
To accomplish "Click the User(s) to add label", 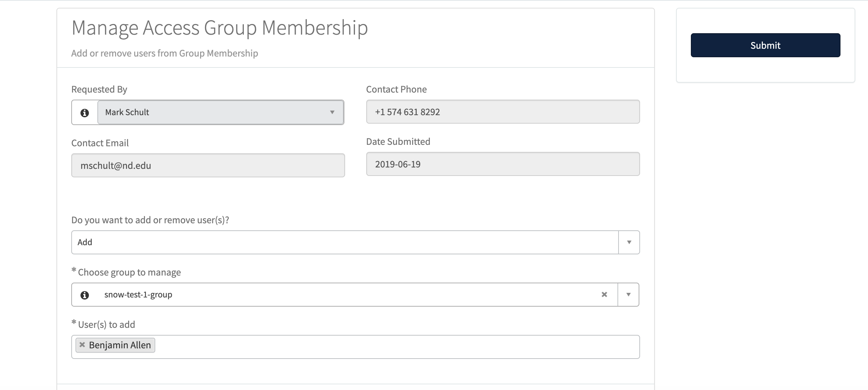I will point(106,324).
